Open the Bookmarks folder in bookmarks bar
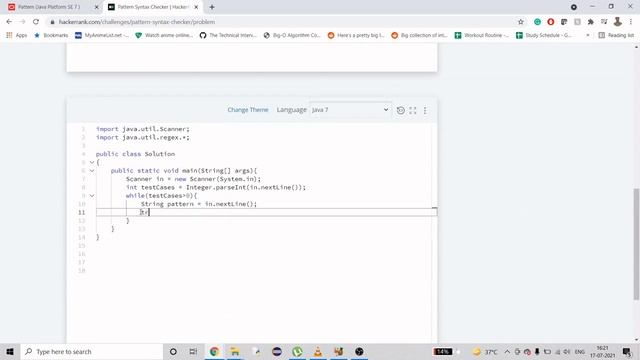 (x=51, y=35)
